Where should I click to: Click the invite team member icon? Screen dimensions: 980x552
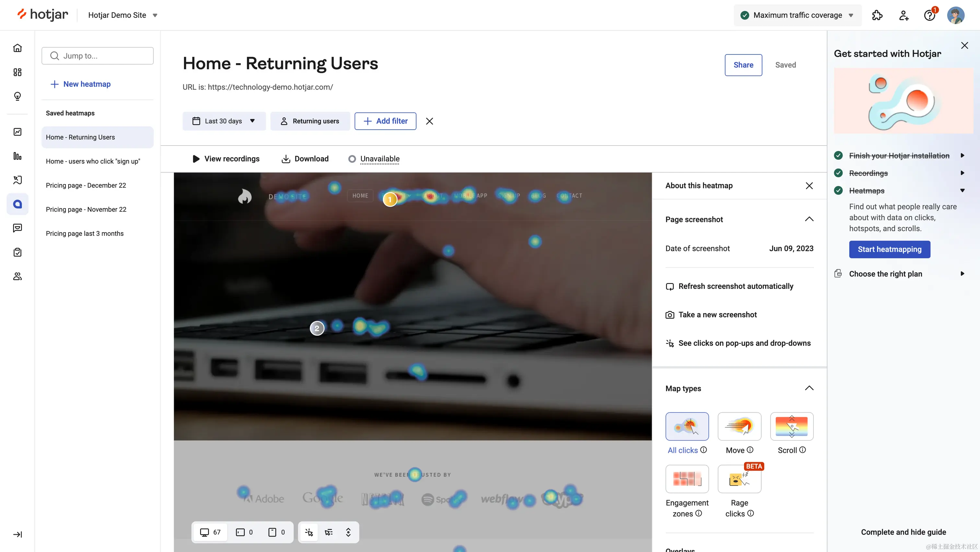(904, 15)
